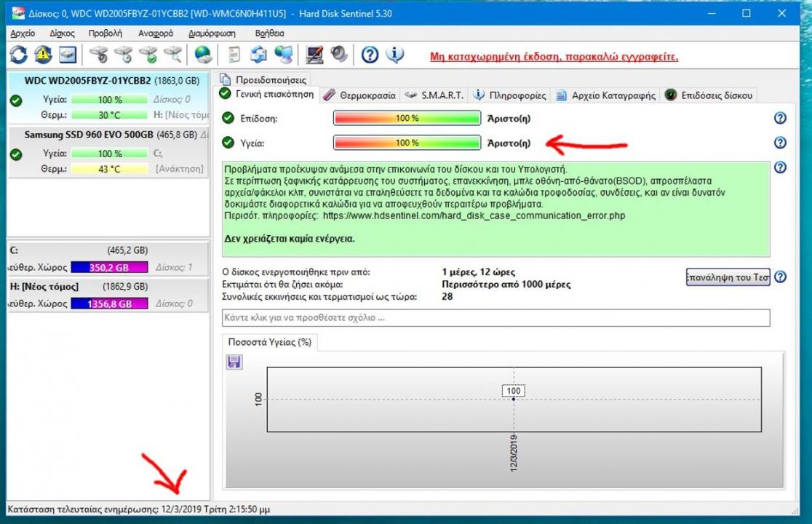This screenshot has height=524, width=812.
Task: Maximize the Hard Disk Sentinel window
Action: [x=747, y=13]
